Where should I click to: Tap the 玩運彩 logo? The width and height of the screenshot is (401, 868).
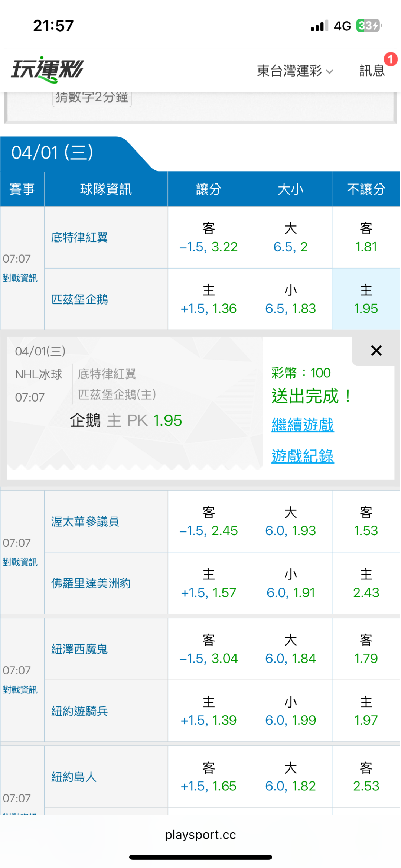point(48,69)
